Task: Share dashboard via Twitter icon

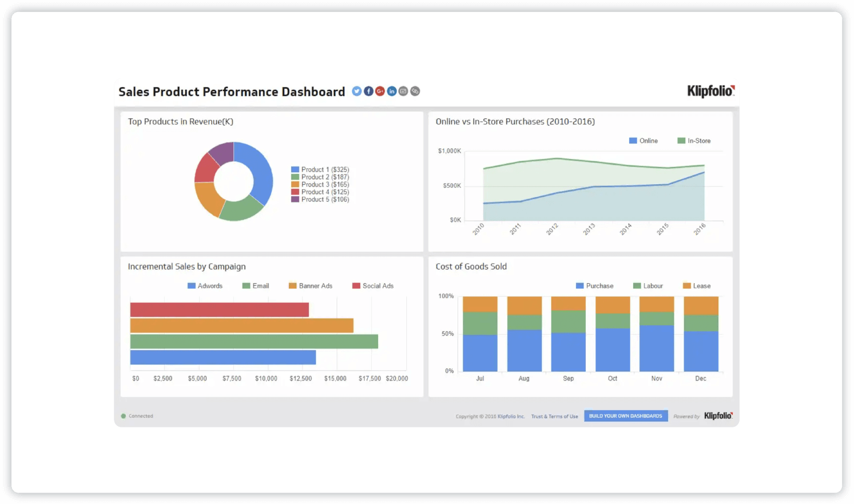Action: 356,91
